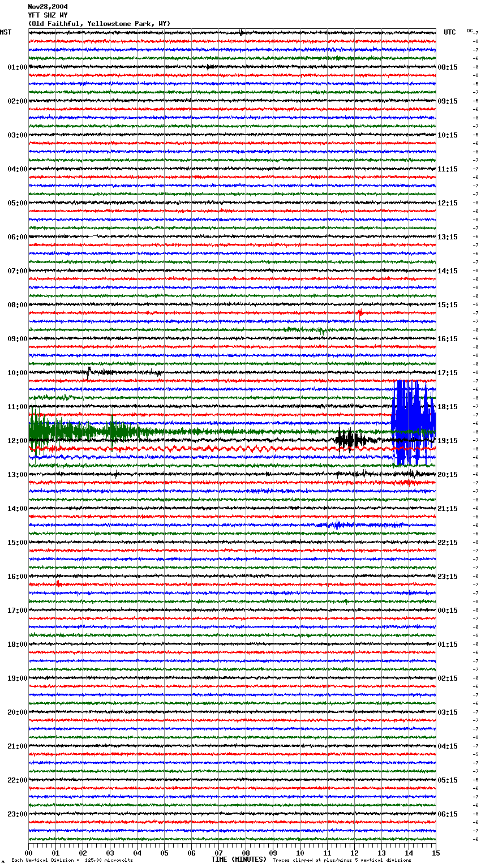This screenshot has height=868, width=481.
Task: Select the 14:00 MST hour label
Action: click(x=18, y=509)
